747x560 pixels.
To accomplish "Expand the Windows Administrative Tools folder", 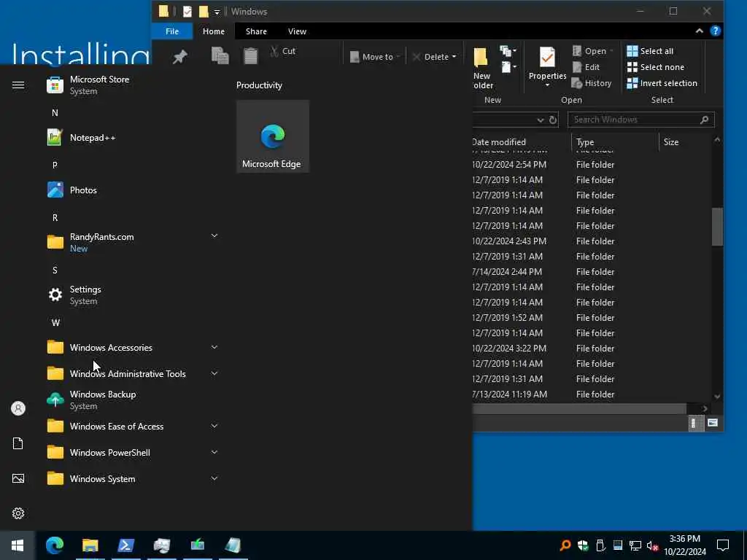I will pos(133,374).
